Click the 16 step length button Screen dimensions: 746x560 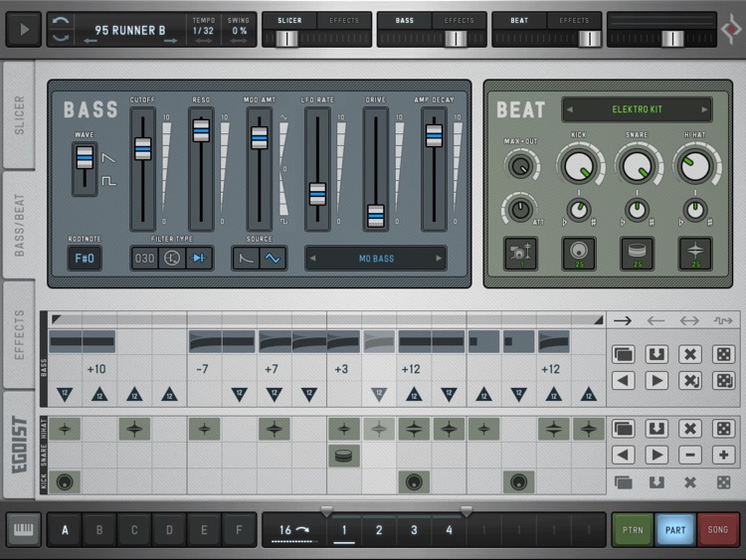293,529
